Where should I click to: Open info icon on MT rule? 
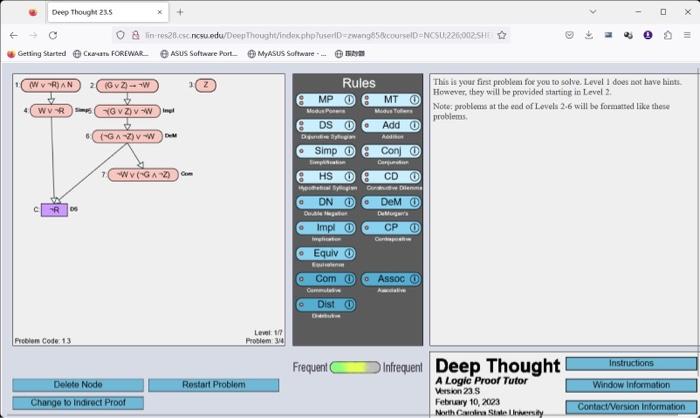(x=414, y=100)
